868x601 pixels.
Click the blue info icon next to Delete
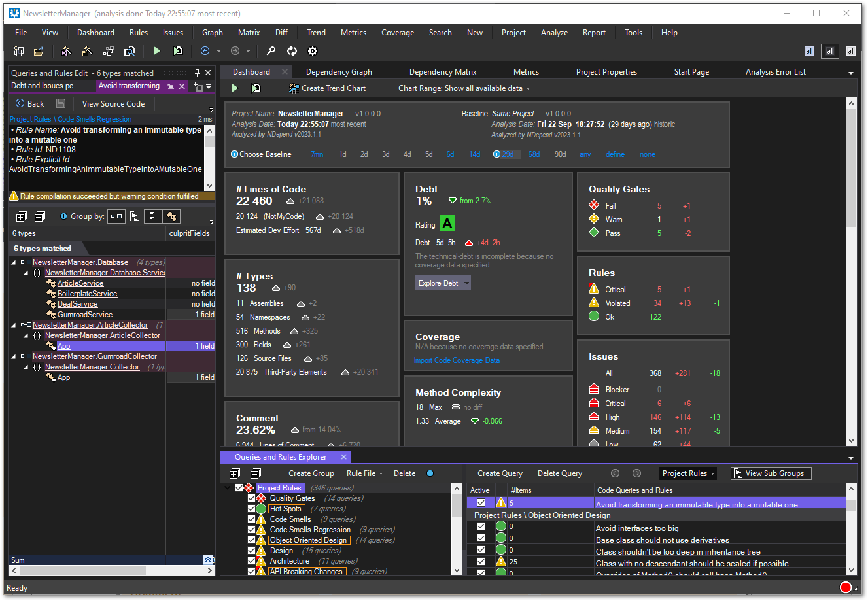point(430,473)
